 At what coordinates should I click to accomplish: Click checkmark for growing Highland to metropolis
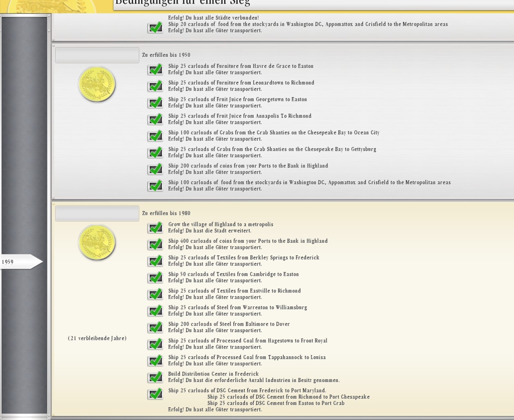tap(155, 228)
